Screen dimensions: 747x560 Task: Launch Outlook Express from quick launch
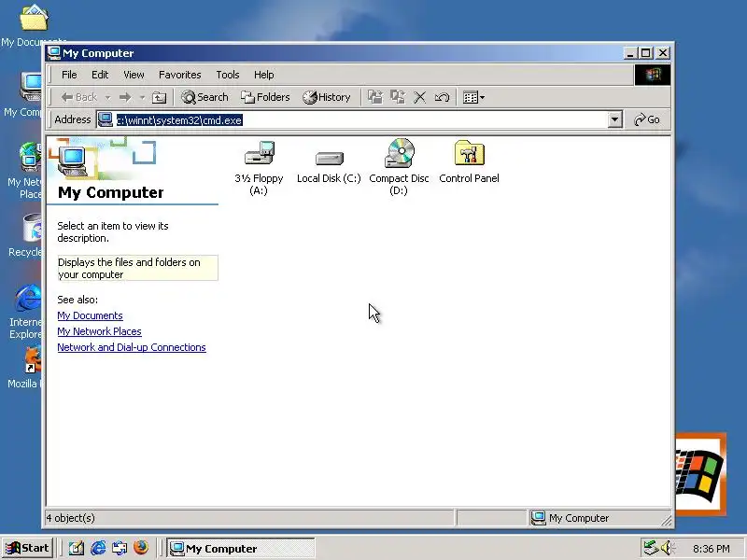[x=120, y=548]
